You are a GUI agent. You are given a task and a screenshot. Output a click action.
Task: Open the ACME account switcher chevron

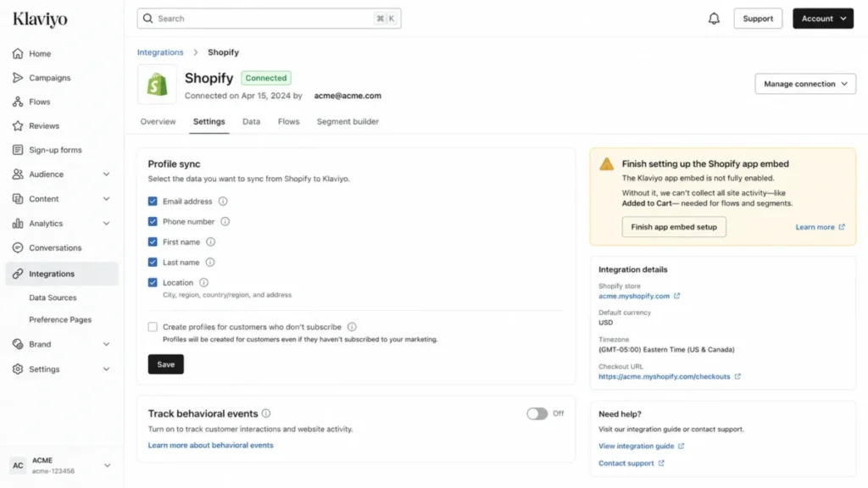pyautogui.click(x=107, y=465)
